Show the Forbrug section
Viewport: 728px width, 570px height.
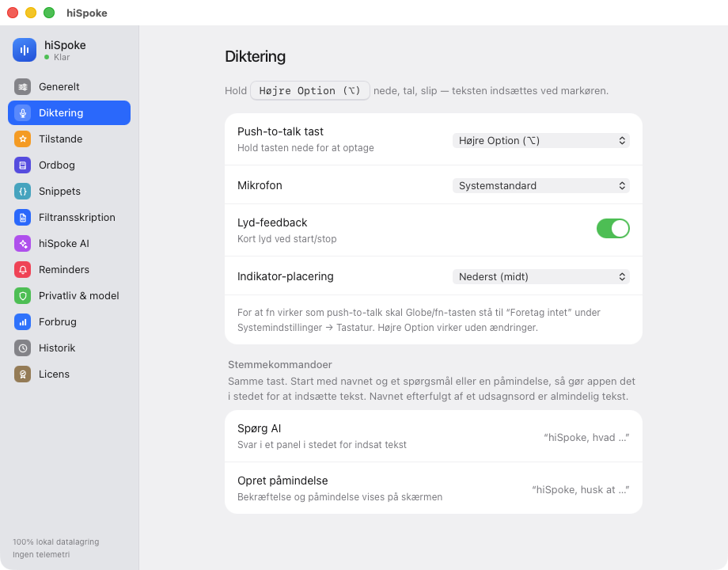point(69,322)
